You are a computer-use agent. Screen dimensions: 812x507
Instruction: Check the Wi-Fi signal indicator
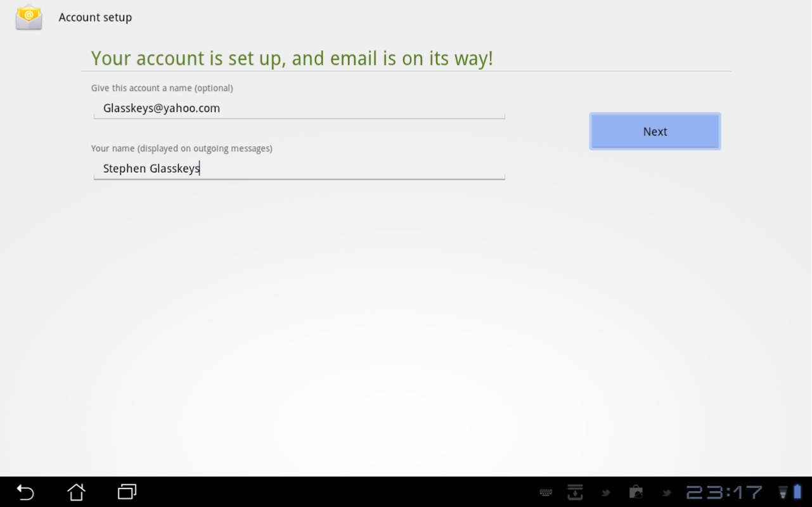(x=783, y=492)
